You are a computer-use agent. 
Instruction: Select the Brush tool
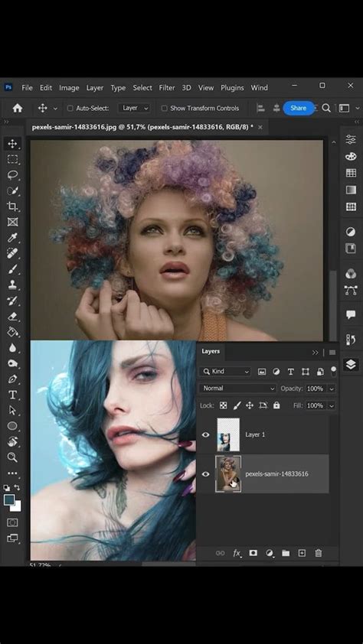(x=12, y=269)
